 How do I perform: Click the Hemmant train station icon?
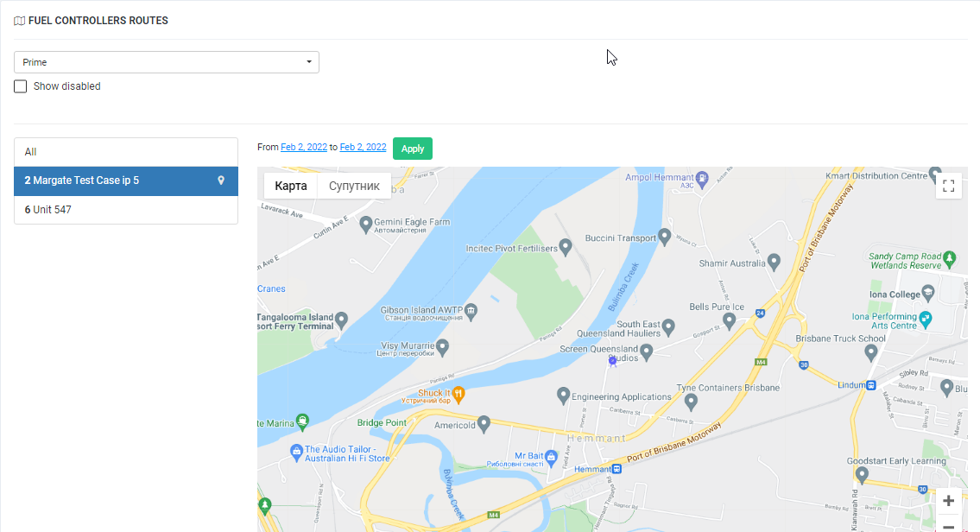pyautogui.click(x=616, y=469)
